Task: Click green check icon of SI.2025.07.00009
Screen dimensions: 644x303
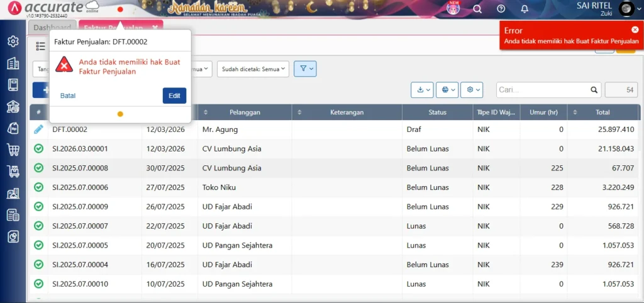Action: point(38,207)
